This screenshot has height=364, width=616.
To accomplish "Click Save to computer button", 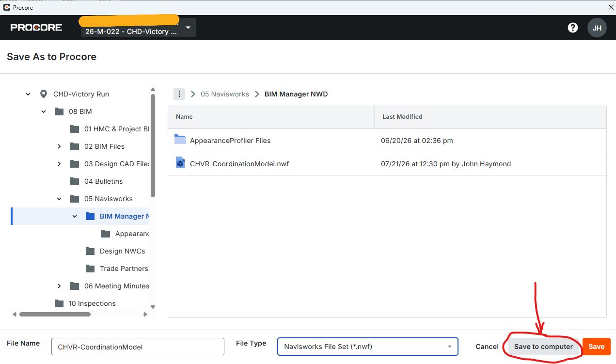I will click(x=543, y=347).
